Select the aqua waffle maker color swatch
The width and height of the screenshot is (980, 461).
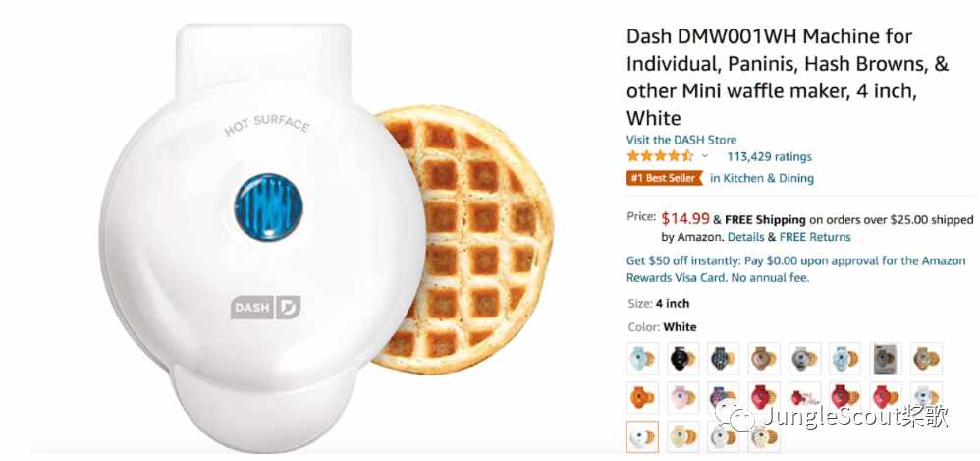[x=642, y=359]
